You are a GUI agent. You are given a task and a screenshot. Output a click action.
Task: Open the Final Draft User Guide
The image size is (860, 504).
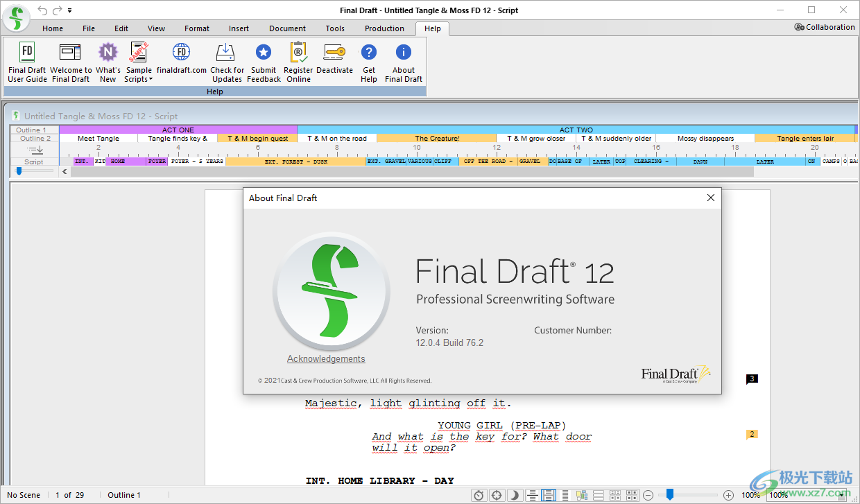pos(27,62)
